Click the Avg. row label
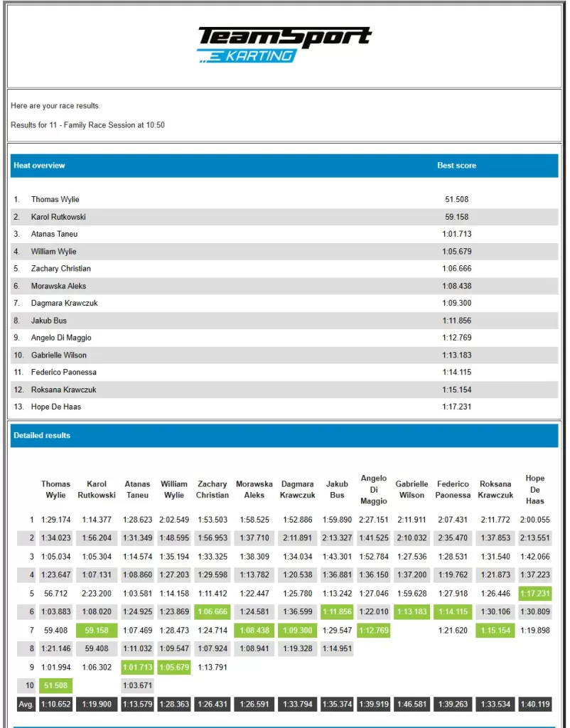 [26, 704]
